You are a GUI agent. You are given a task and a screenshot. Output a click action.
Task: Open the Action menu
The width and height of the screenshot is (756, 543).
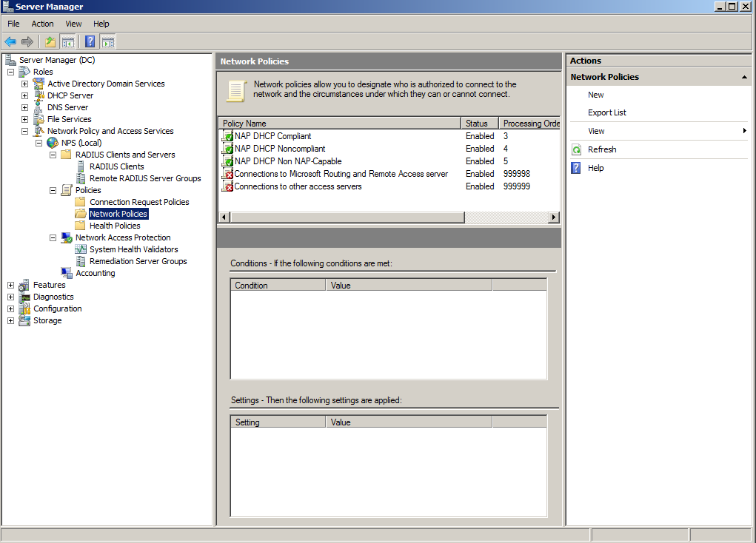pyautogui.click(x=42, y=24)
